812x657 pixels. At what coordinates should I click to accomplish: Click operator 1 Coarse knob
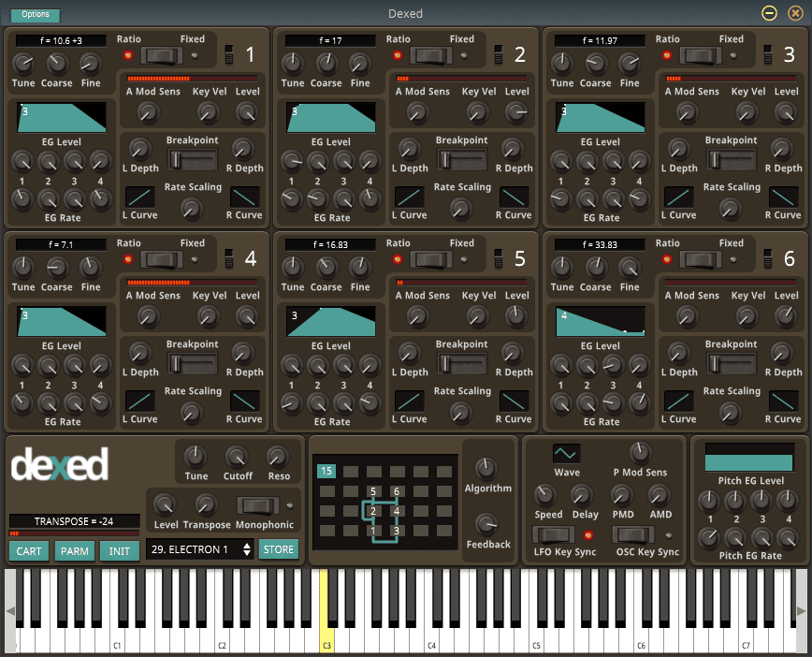pyautogui.click(x=56, y=64)
